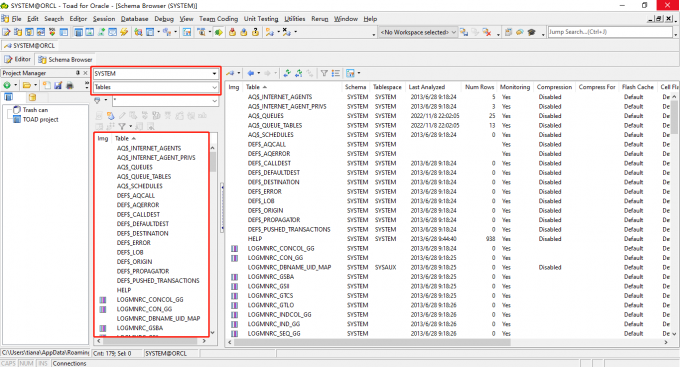The height and width of the screenshot is (367, 680).
Task: Click the green arrow execute toolbar icon
Action: tap(219, 32)
